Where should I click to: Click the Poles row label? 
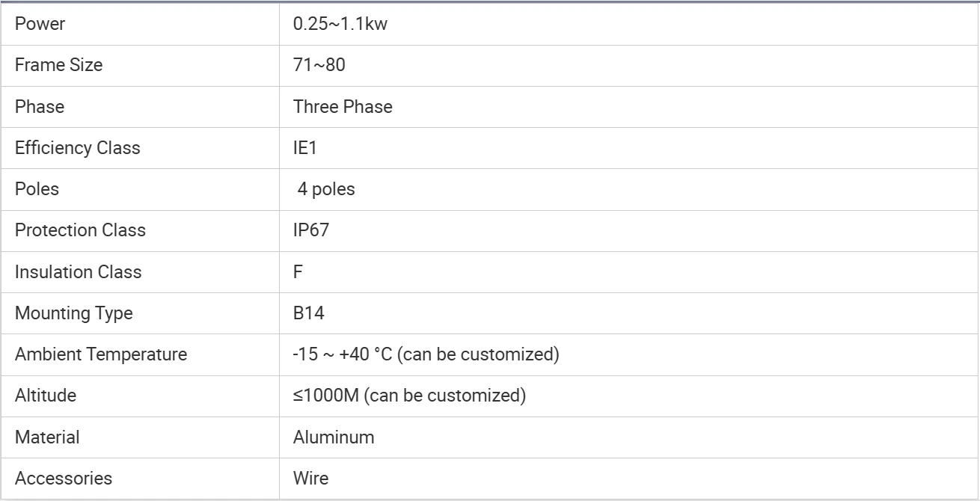tap(37, 189)
